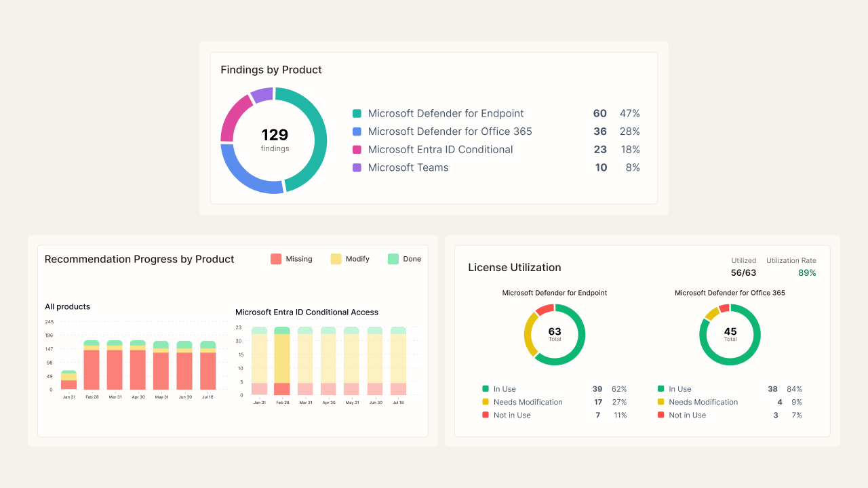Click the "In Use" label with value 39
This screenshot has width=868, height=488.
point(505,389)
